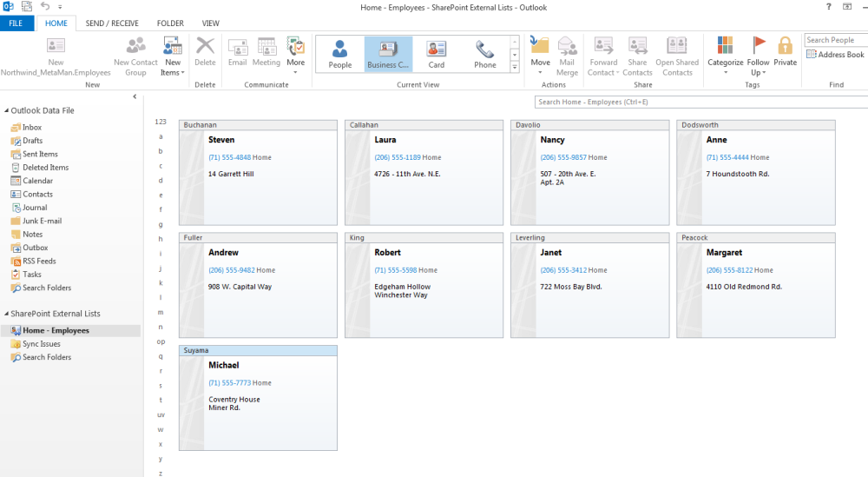
Task: Select Steven Buchanan's business card
Action: coord(258,172)
